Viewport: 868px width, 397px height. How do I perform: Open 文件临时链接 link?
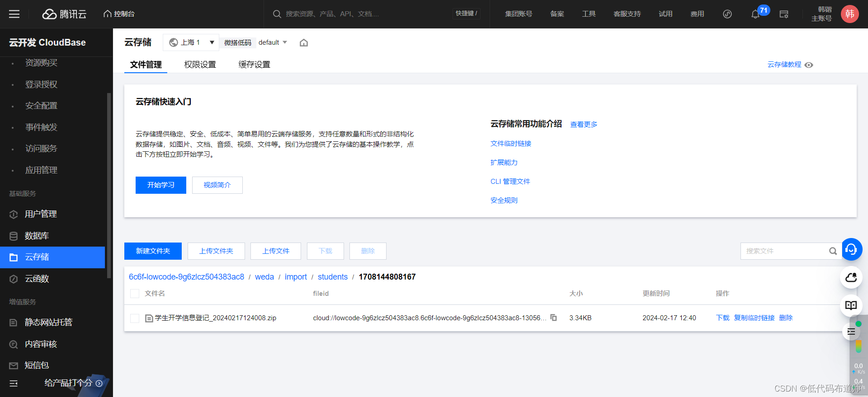[511, 144]
